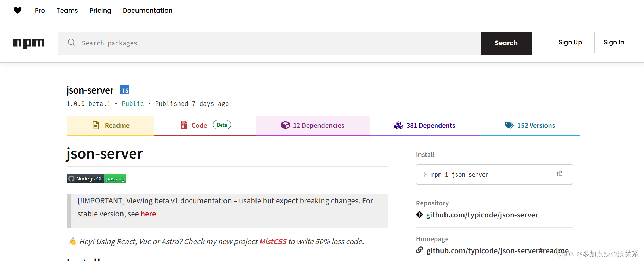Image resolution: width=644 pixels, height=261 pixels.
Task: Click the Readme document icon
Action: (x=96, y=125)
